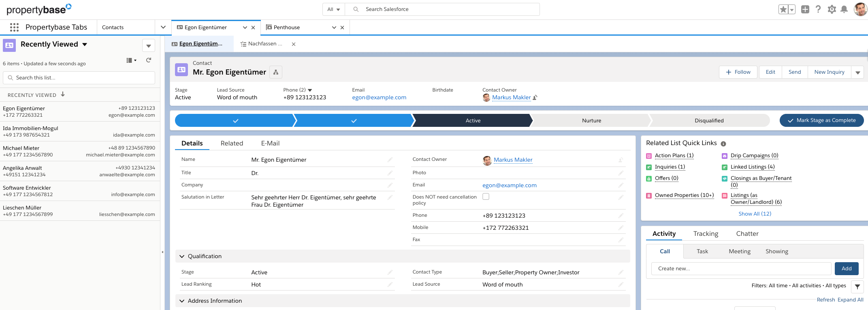View the contact hierarchy icon
868x310 pixels.
[x=276, y=72]
